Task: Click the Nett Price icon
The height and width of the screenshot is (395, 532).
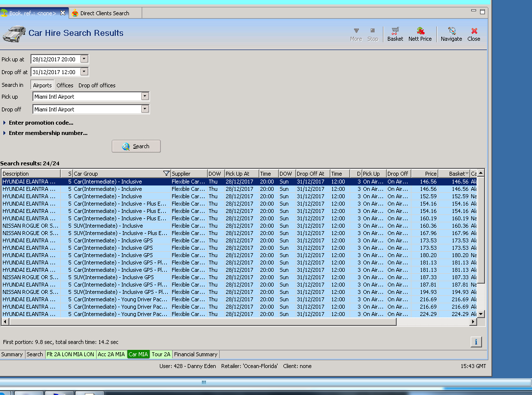Action: pyautogui.click(x=420, y=34)
